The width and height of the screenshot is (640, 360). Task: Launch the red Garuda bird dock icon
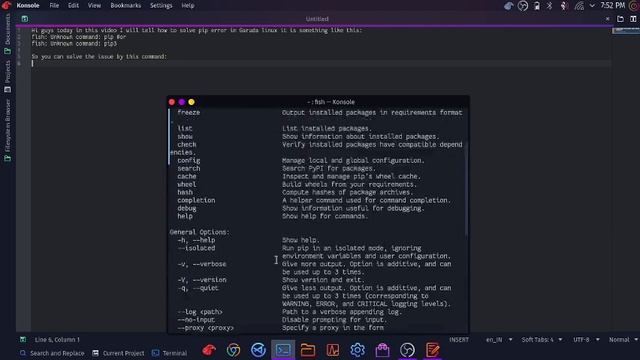click(209, 350)
